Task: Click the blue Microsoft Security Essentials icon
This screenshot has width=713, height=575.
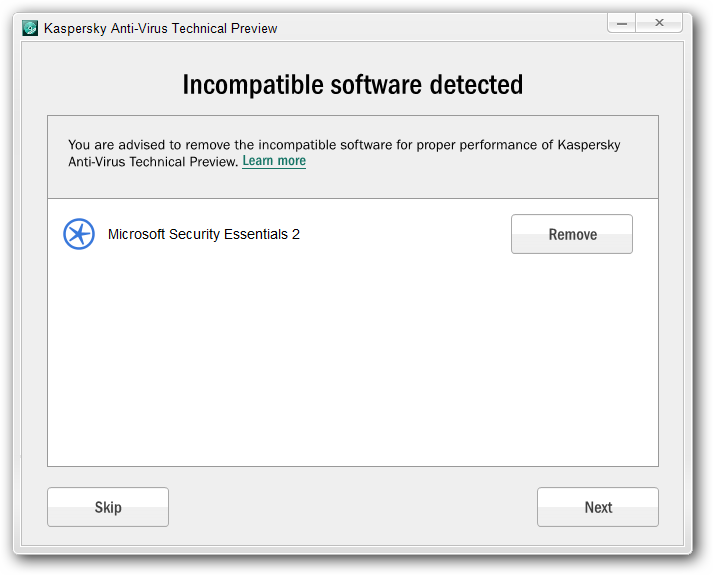Action: (x=79, y=234)
